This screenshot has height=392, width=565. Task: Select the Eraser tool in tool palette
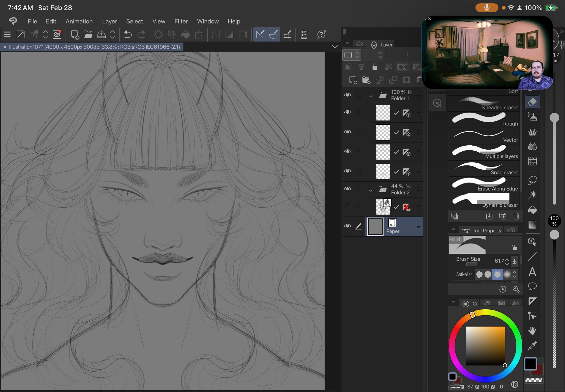532,102
